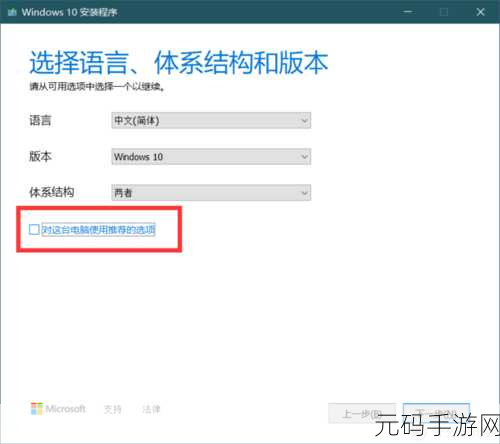Click the Windows 10 setup title bar icon
The height and width of the screenshot is (444, 500).
click(12, 12)
